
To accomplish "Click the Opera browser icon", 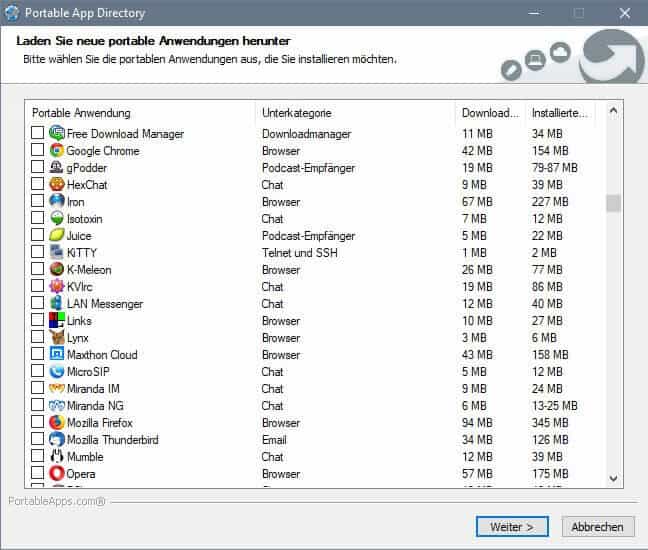I will [x=57, y=474].
